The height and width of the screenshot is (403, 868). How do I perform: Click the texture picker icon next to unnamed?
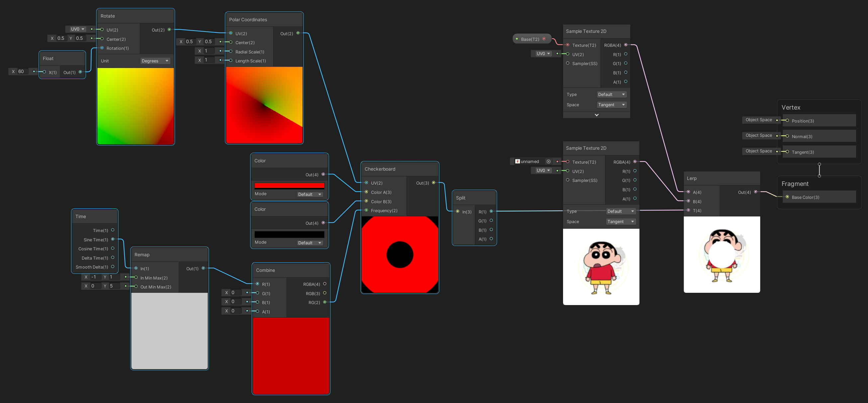[548, 162]
